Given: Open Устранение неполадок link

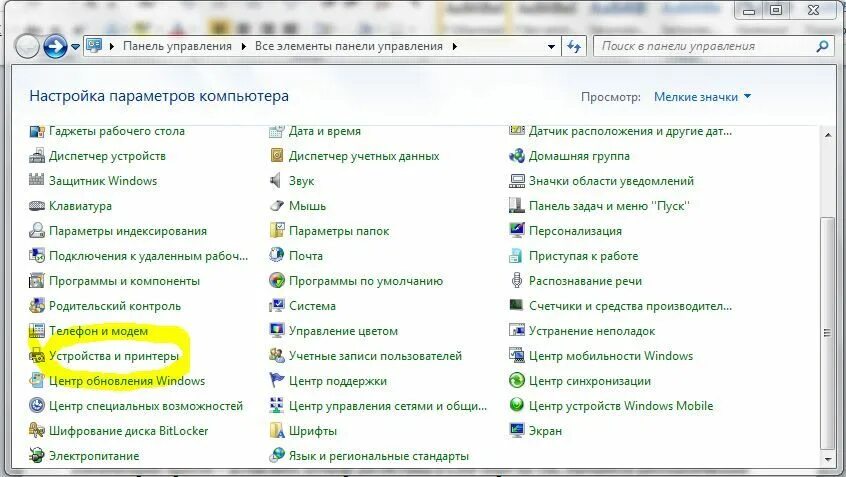Looking at the screenshot, I should click(592, 331).
